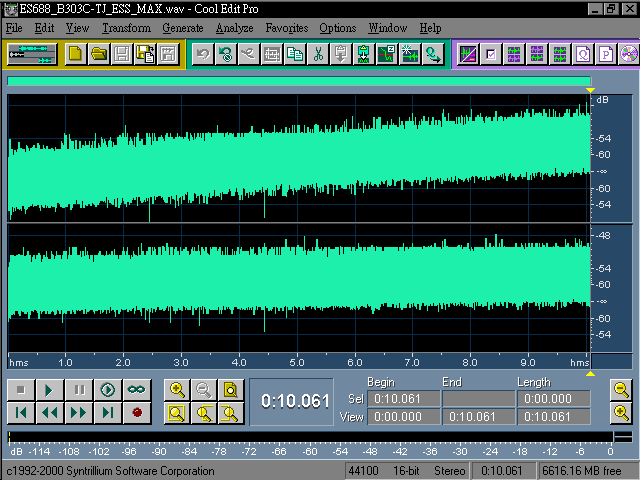Click the Mix Paste icon
This screenshot has height=480, width=640.
tap(364, 54)
